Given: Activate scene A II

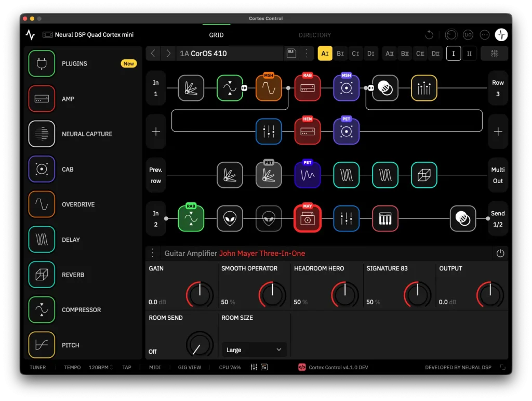Looking at the screenshot, I should (390, 53).
